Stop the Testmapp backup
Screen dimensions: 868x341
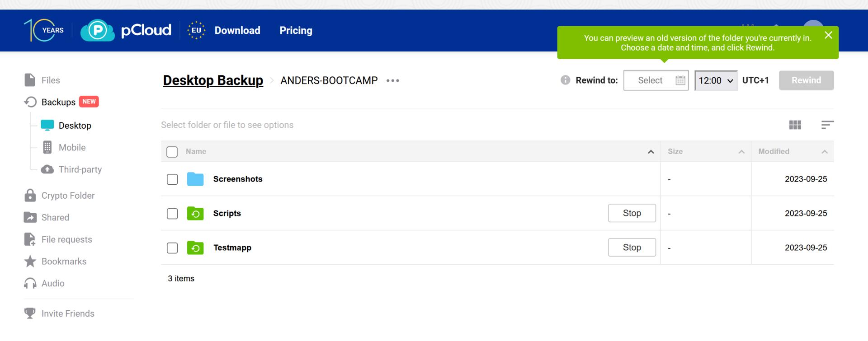click(632, 248)
